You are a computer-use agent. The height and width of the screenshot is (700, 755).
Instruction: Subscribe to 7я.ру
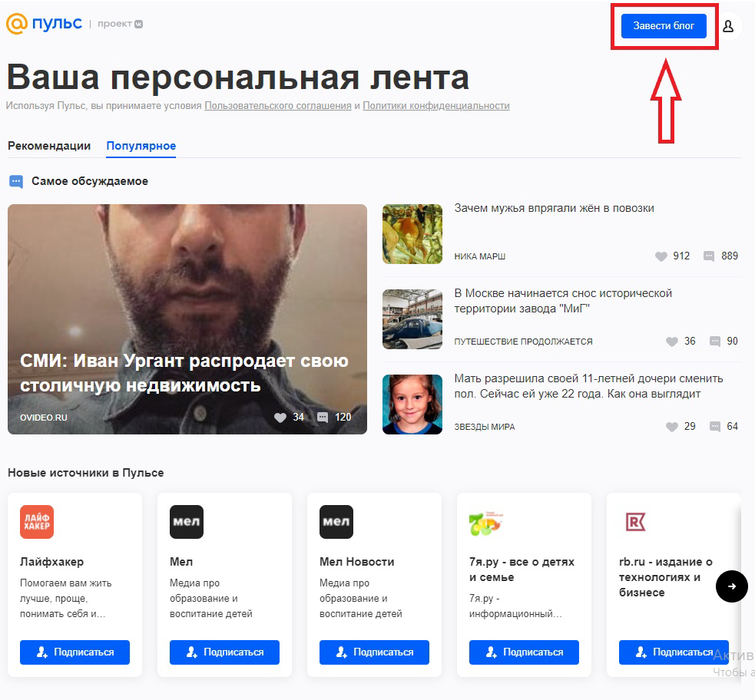(524, 652)
